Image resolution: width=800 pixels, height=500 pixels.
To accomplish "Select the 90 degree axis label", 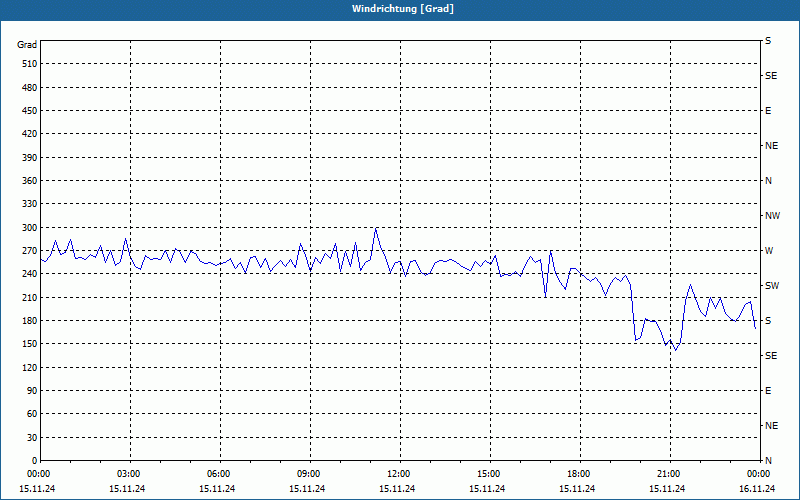I will pos(32,390).
